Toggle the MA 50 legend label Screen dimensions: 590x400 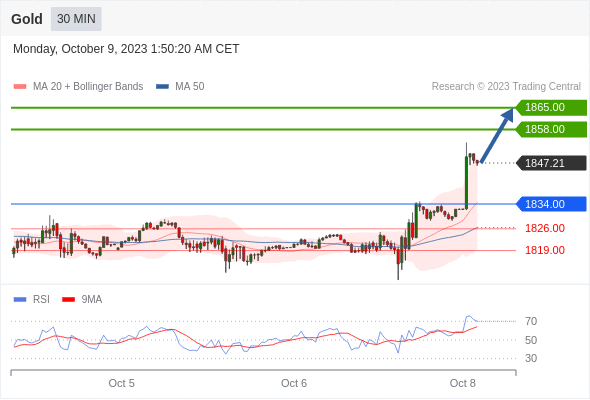[190, 87]
